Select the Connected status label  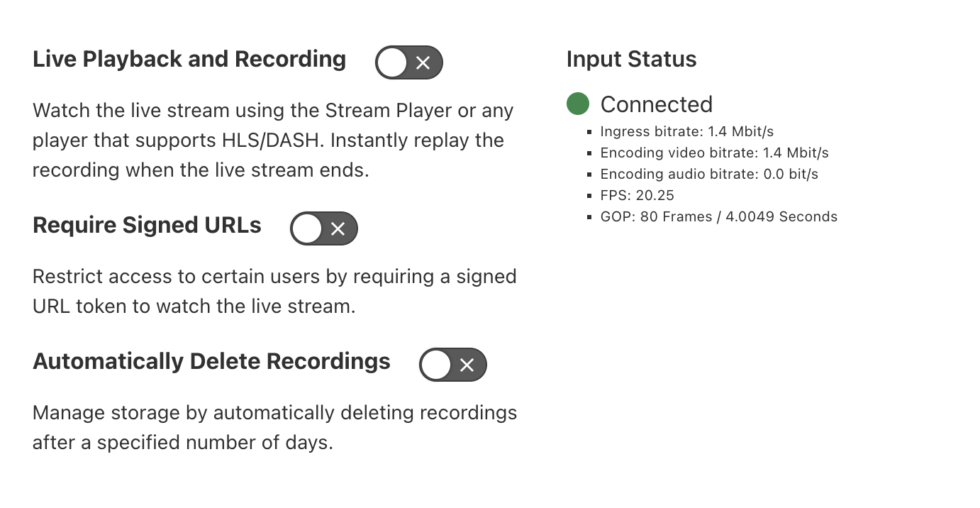coord(657,104)
